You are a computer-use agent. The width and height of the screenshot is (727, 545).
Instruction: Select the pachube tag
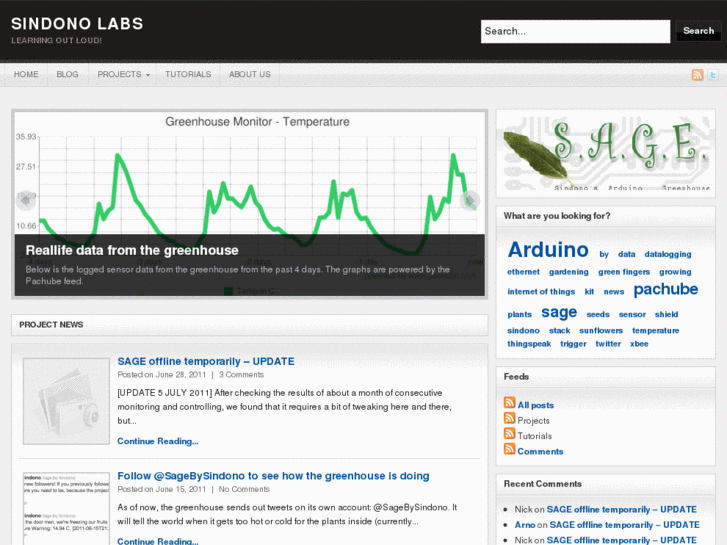pos(665,289)
